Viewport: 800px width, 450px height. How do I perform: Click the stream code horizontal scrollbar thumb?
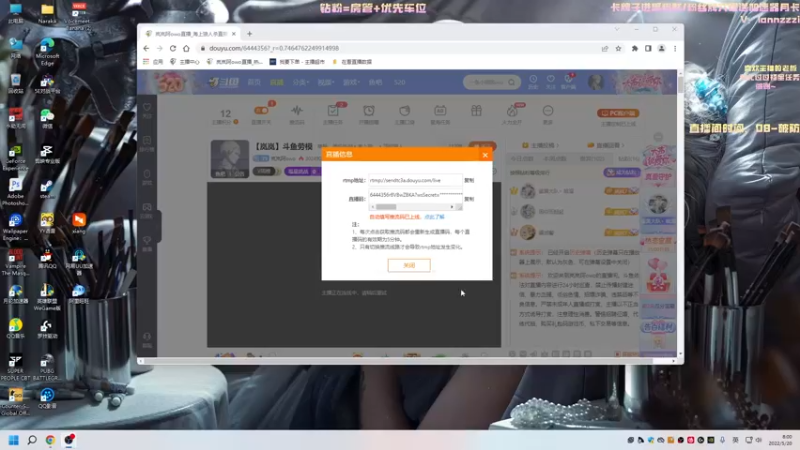[x=386, y=207]
